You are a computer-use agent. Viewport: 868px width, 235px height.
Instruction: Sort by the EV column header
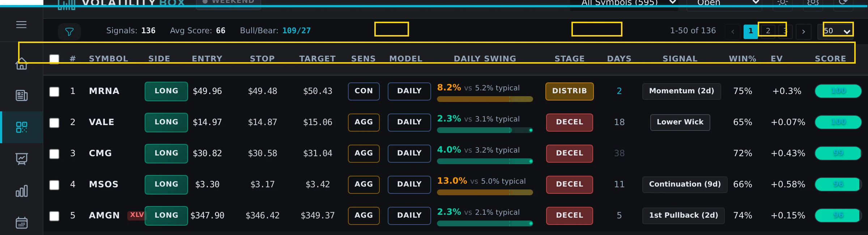point(776,59)
